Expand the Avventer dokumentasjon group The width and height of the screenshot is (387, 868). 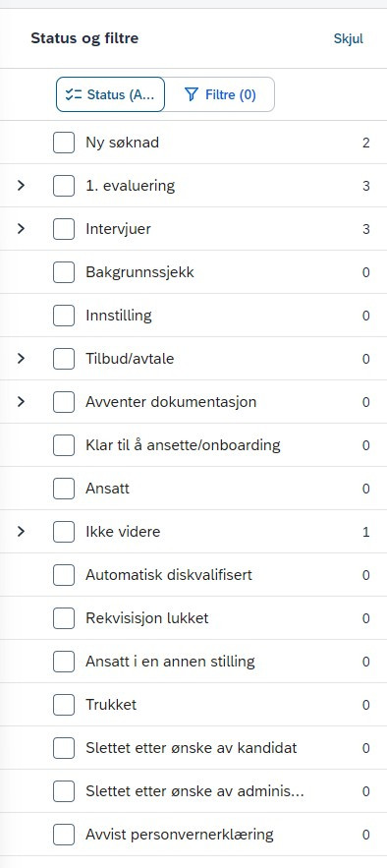tap(21, 402)
